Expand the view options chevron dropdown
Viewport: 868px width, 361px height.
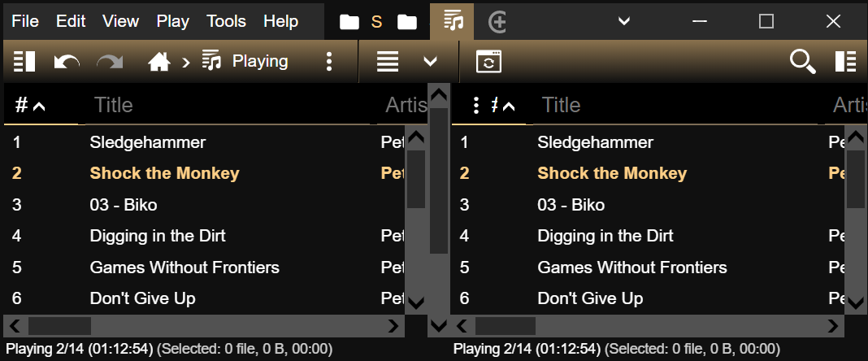(x=431, y=62)
